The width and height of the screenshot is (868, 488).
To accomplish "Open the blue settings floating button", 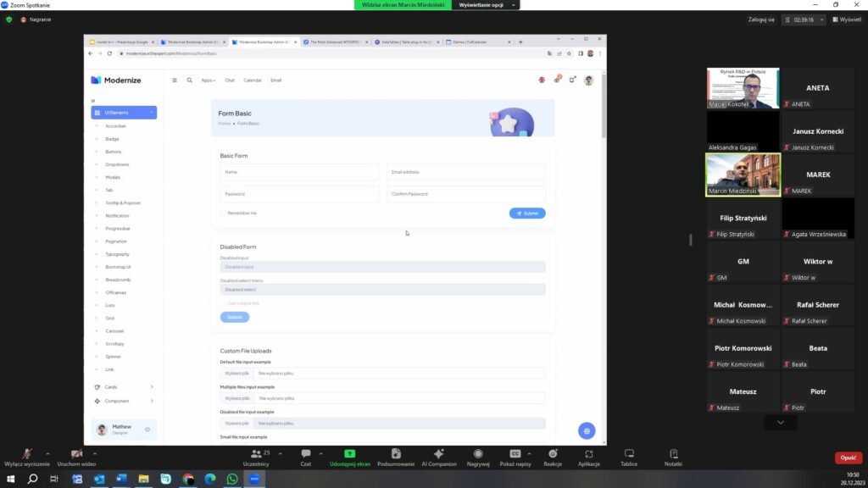I will click(x=587, y=430).
